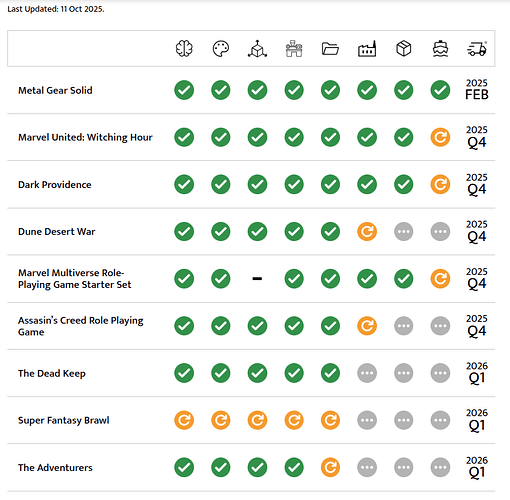Click The Adventurers orange files status icon
Screen dimensions: 510x500
click(x=330, y=467)
